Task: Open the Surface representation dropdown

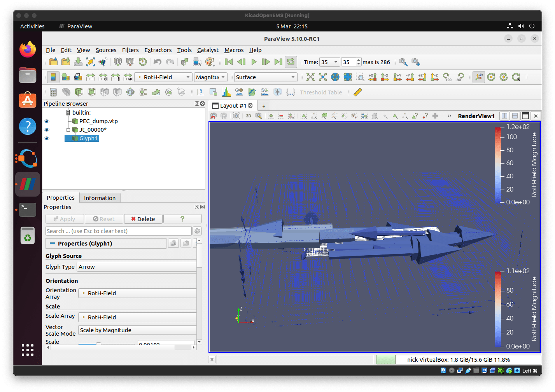Action: pyautogui.click(x=266, y=77)
